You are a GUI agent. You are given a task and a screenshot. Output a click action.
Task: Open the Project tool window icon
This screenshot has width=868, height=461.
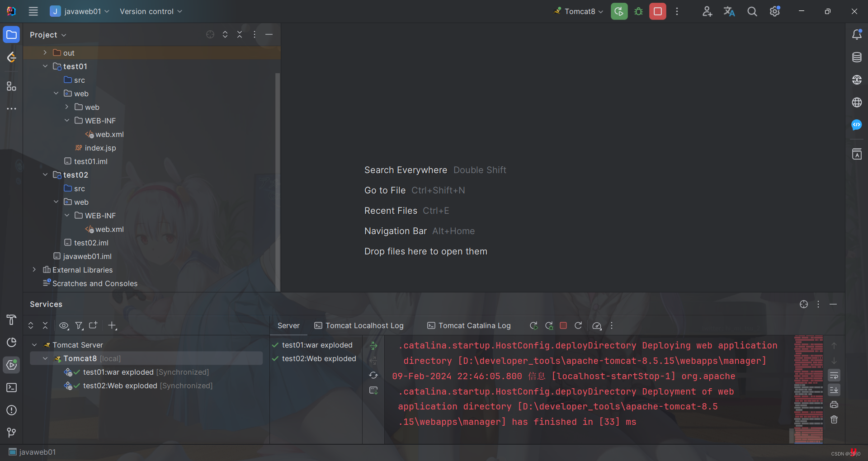pos(11,34)
